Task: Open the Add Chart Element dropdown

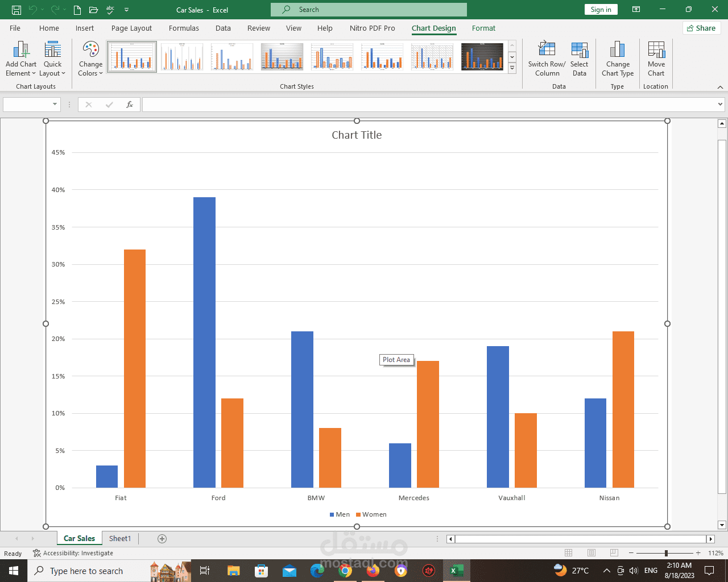Action: tap(21, 59)
